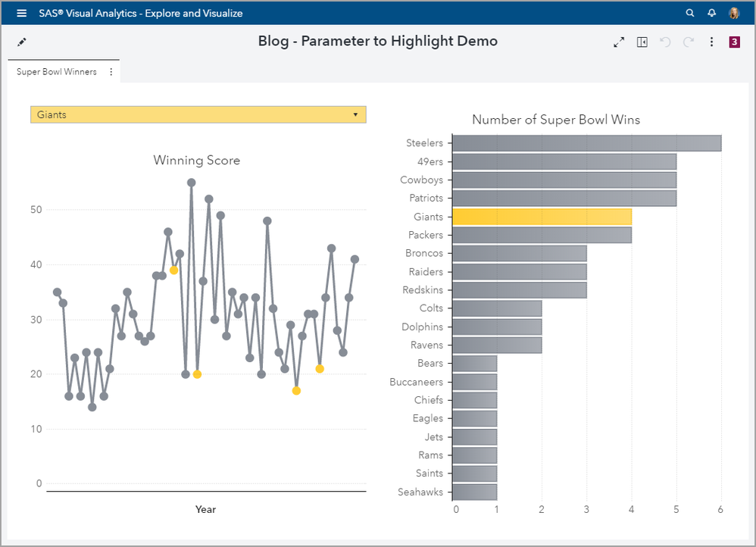The height and width of the screenshot is (547, 756).
Task: Click the redo arrow icon
Action: click(689, 42)
